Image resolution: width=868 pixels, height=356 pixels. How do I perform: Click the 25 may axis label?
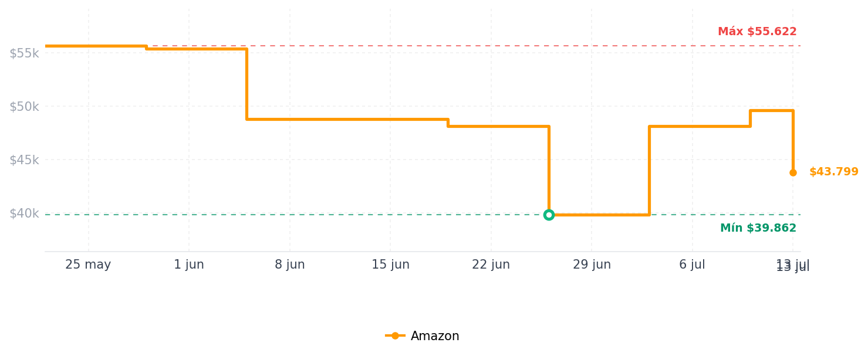point(88,265)
